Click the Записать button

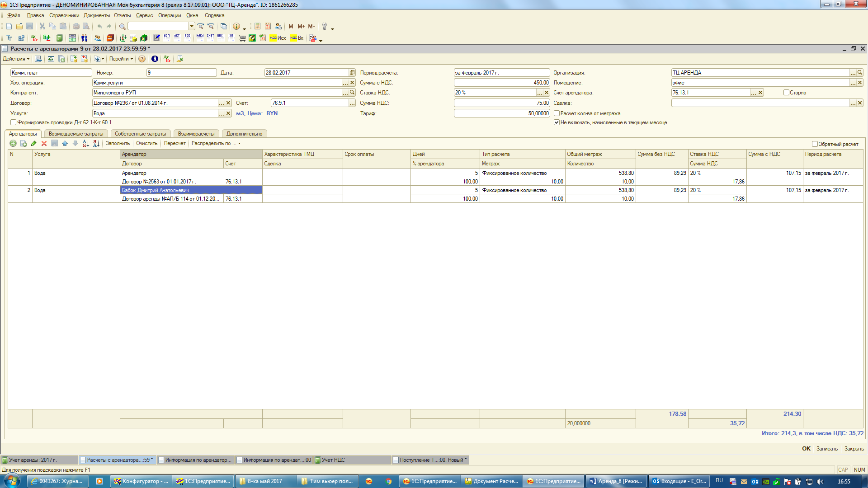tap(826, 449)
